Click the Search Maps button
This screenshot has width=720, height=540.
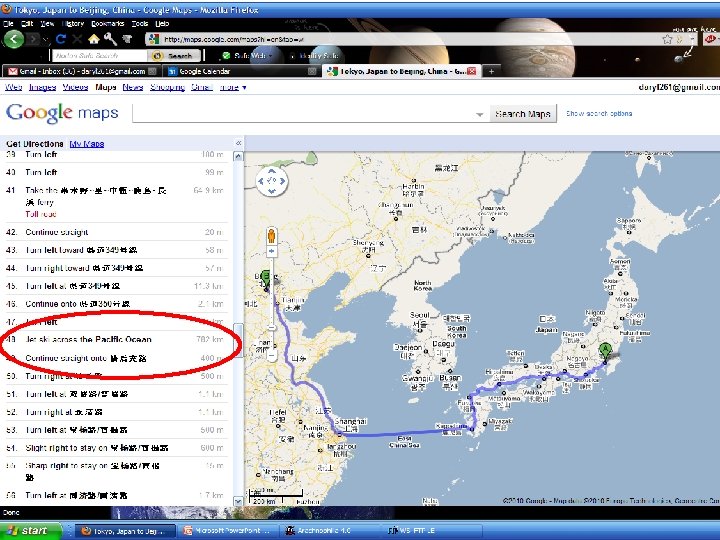[x=523, y=114]
